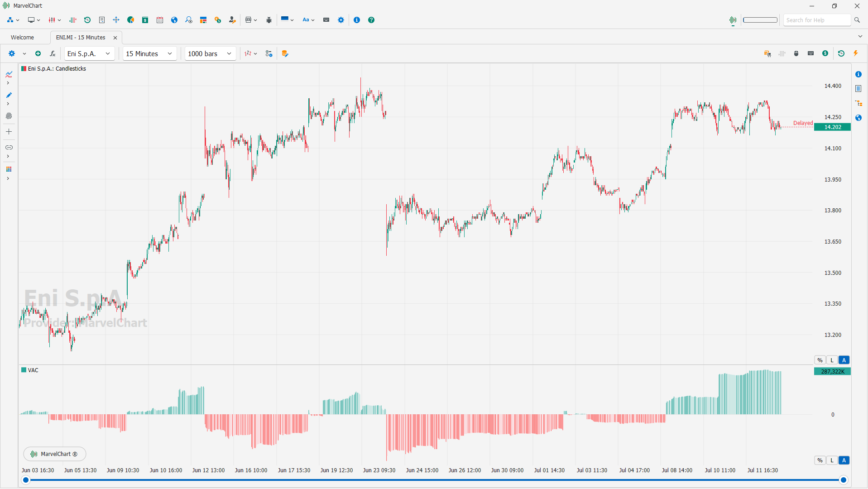
Task: Show the blue information icon in top toolbar
Action: click(357, 20)
